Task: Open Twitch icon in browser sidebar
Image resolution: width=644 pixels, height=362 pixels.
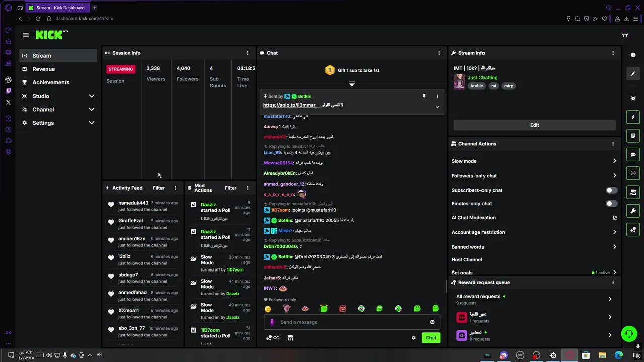Action: tap(8, 91)
